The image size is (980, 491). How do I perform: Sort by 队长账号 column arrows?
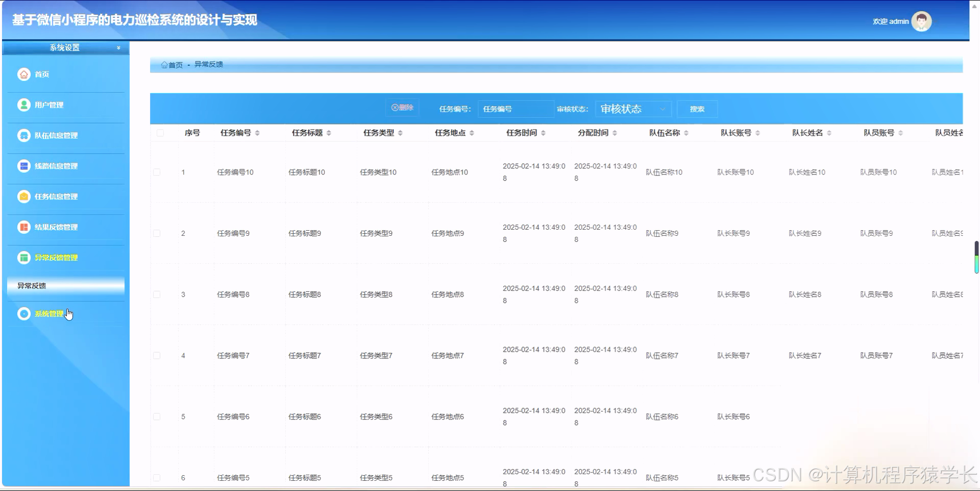click(x=757, y=133)
